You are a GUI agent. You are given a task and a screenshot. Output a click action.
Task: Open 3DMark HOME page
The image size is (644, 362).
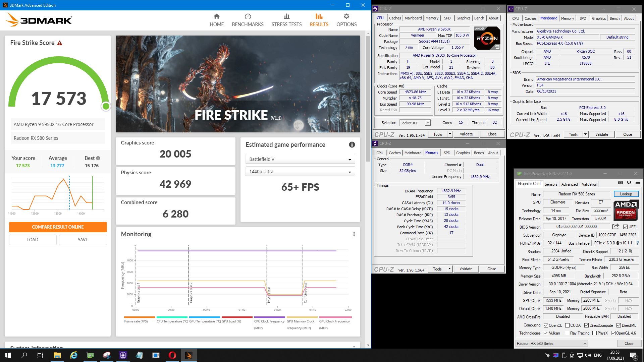click(x=217, y=20)
